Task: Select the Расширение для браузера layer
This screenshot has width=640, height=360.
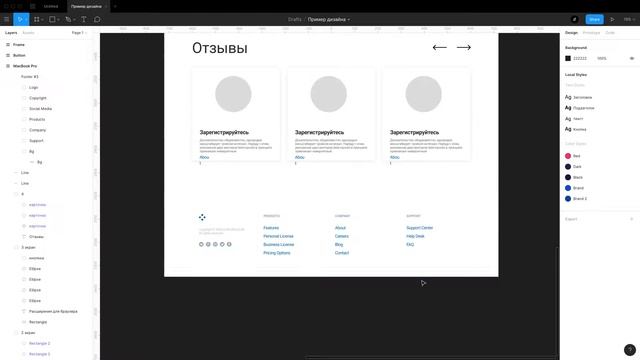Action: coord(53,311)
